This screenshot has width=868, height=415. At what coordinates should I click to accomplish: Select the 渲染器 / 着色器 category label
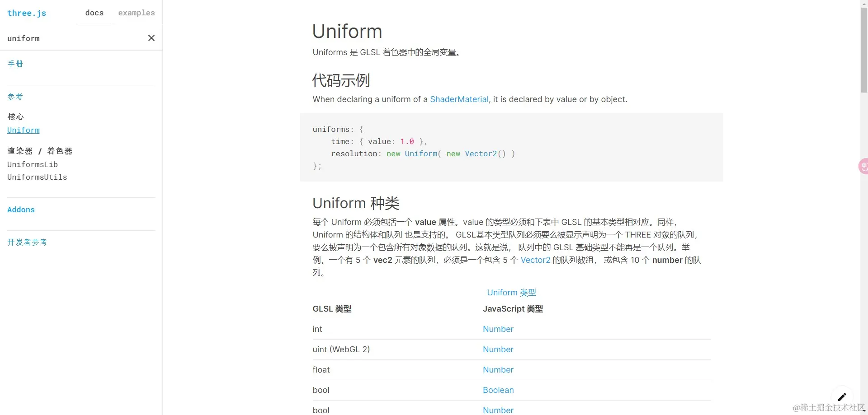[40, 151]
